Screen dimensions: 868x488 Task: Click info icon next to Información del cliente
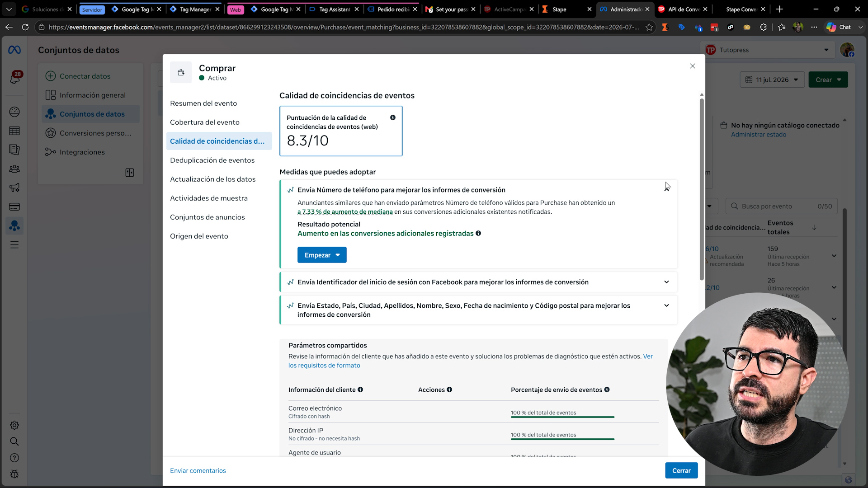[x=360, y=389]
